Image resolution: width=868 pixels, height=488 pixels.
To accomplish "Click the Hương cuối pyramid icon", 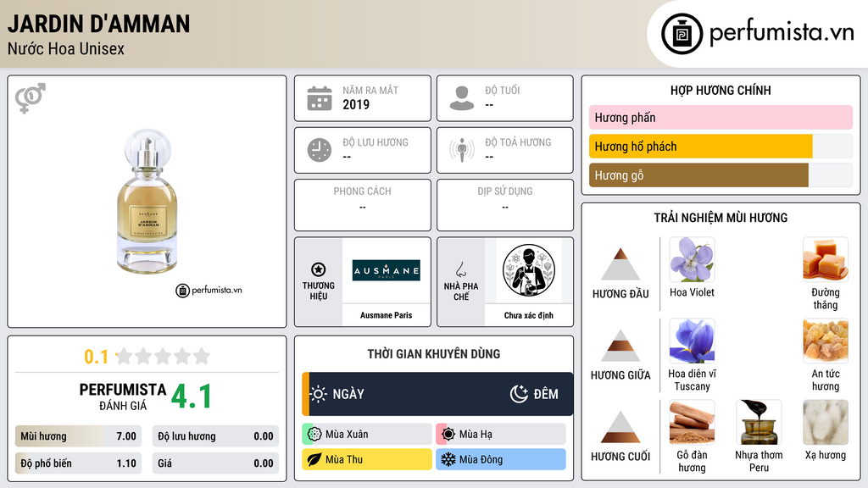I will point(620,427).
